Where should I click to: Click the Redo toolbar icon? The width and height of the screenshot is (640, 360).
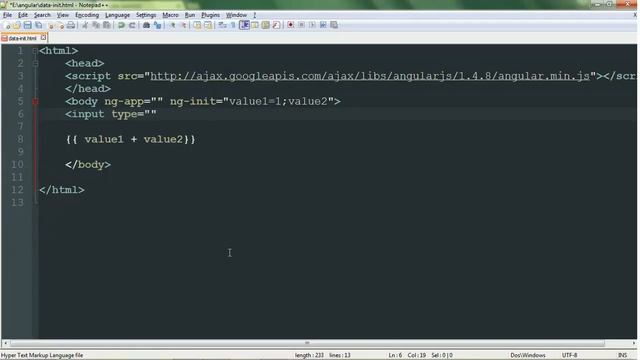(x=132, y=25)
